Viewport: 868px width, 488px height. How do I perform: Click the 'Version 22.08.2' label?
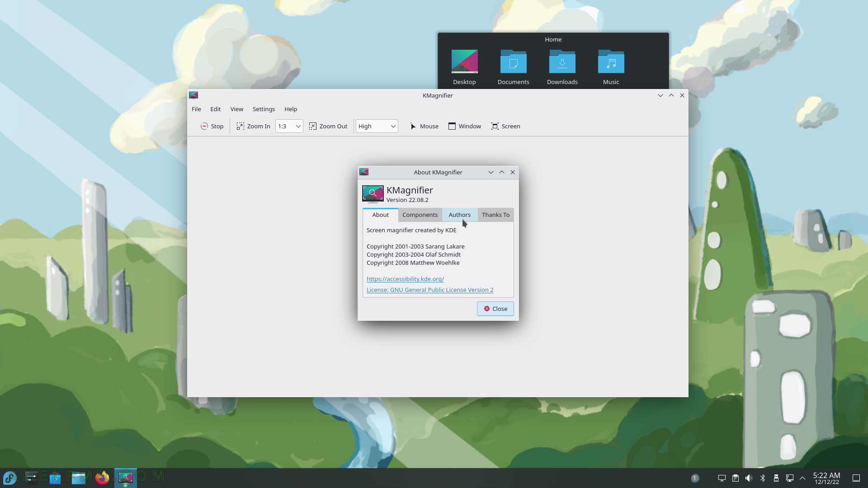click(407, 200)
